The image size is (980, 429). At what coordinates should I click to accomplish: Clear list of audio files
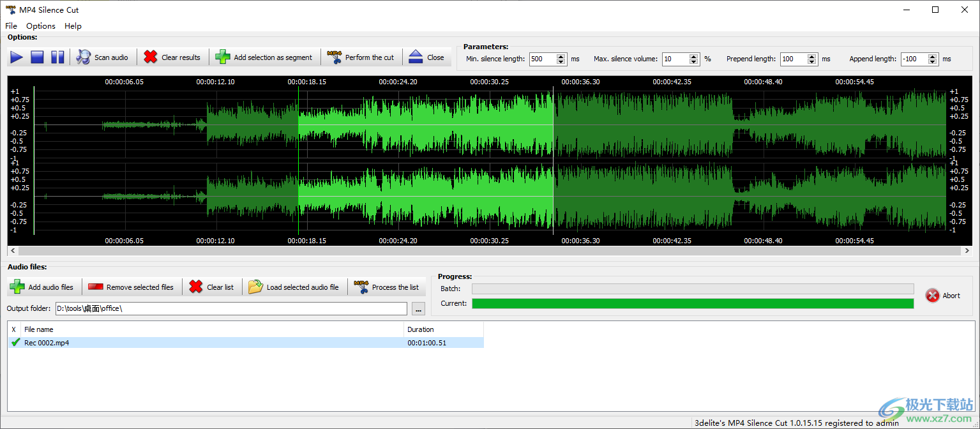[x=212, y=287]
